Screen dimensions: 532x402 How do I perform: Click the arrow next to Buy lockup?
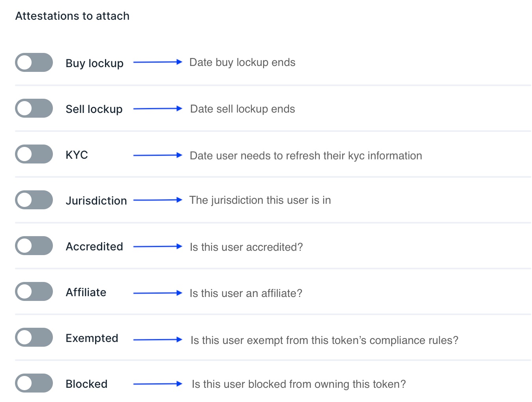[158, 62]
